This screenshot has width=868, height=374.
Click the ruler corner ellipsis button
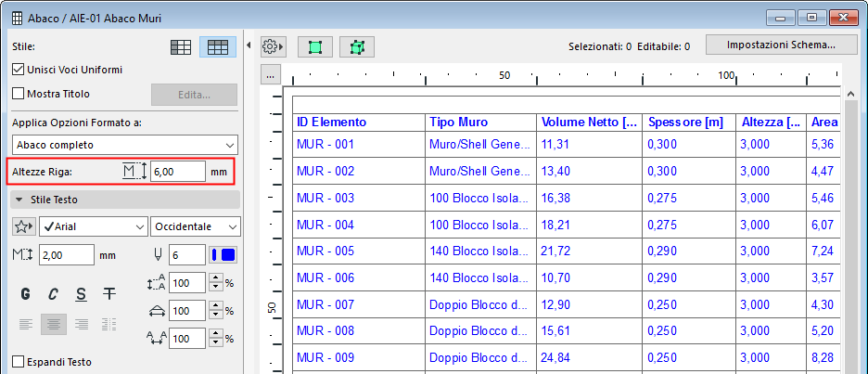271,75
